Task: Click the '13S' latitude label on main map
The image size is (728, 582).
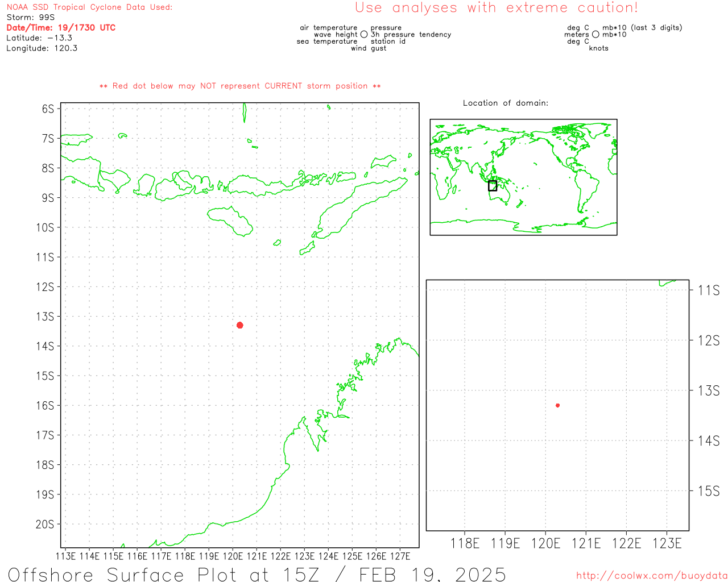Action: point(45,317)
